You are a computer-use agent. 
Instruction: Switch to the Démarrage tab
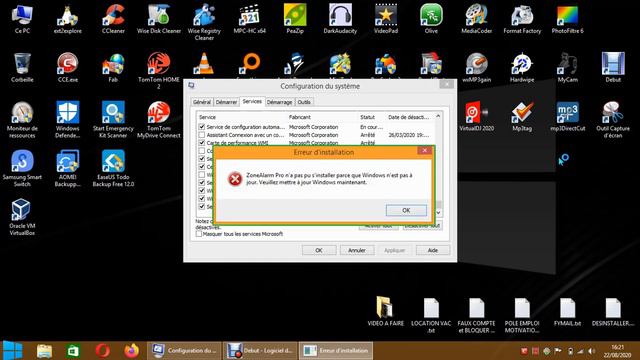280,102
